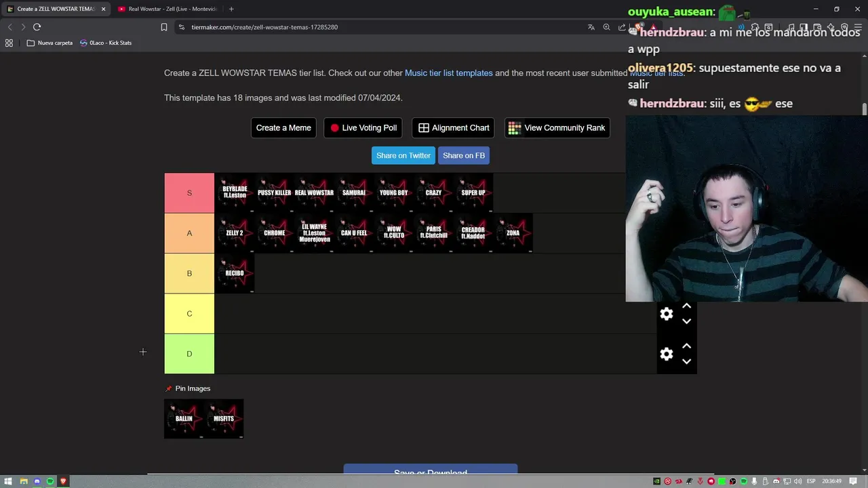
Task: Select PUSSY KILLER tile
Action: click(x=274, y=192)
